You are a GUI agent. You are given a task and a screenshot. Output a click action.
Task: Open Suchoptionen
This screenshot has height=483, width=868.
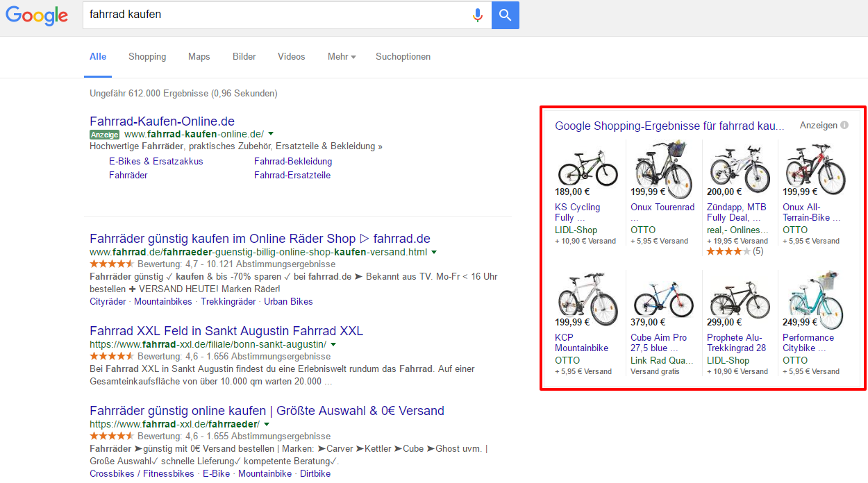click(403, 56)
